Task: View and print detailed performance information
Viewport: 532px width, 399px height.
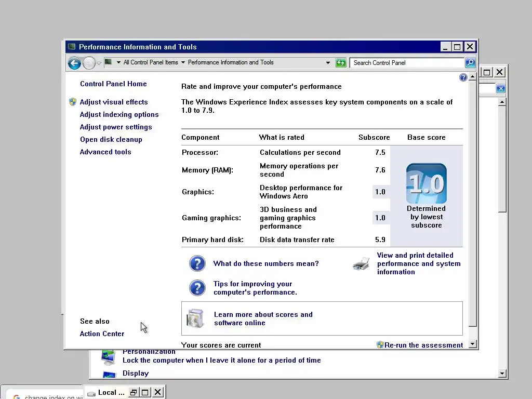Action: click(419, 263)
